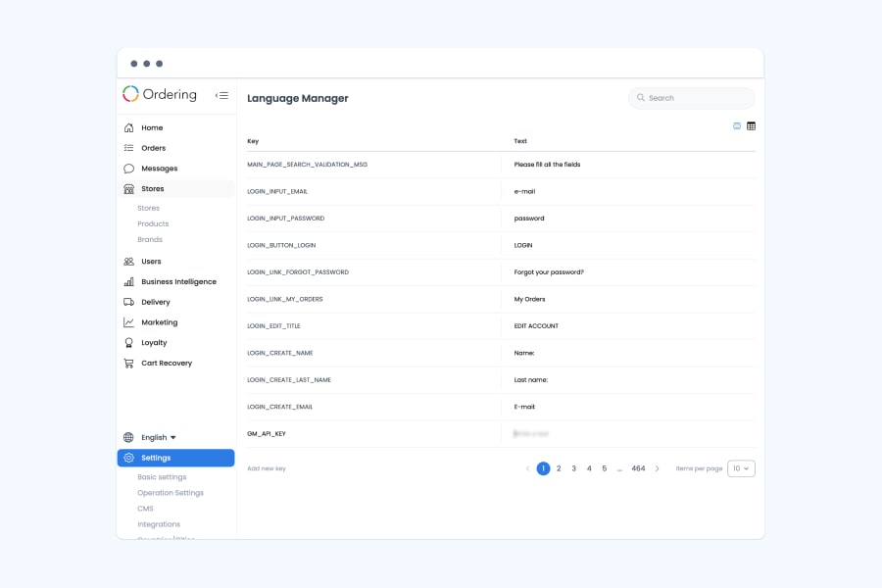The width and height of the screenshot is (882, 588).
Task: Click the Business Intelligence chart icon
Action: [128, 281]
